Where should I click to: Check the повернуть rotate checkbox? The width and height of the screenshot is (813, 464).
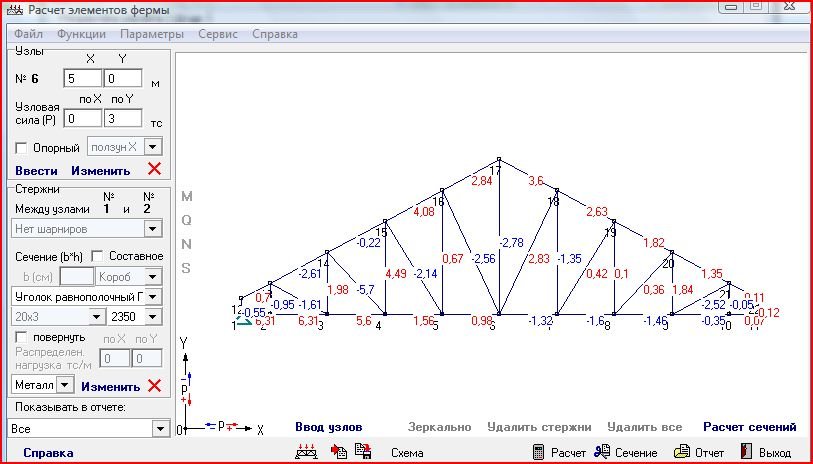[x=21, y=337]
